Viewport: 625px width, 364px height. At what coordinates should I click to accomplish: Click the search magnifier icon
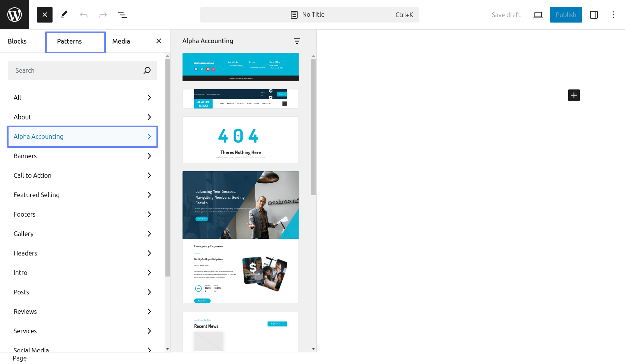pos(147,70)
